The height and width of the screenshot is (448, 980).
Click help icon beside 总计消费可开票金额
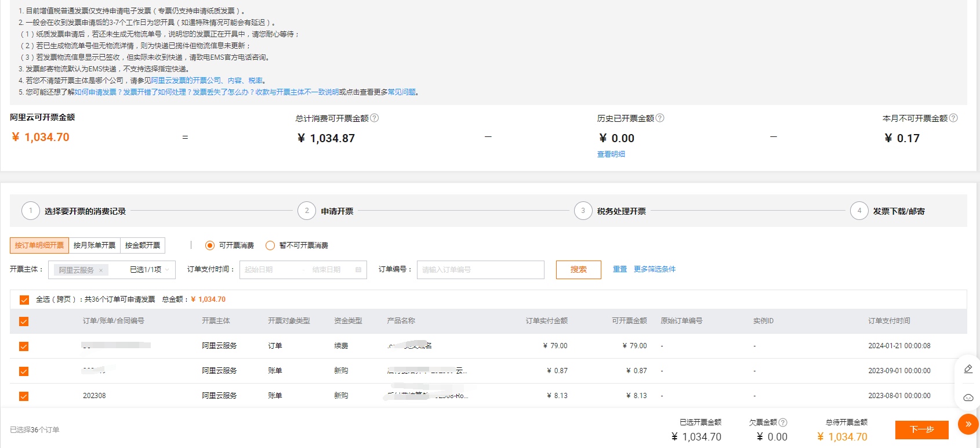coord(375,118)
